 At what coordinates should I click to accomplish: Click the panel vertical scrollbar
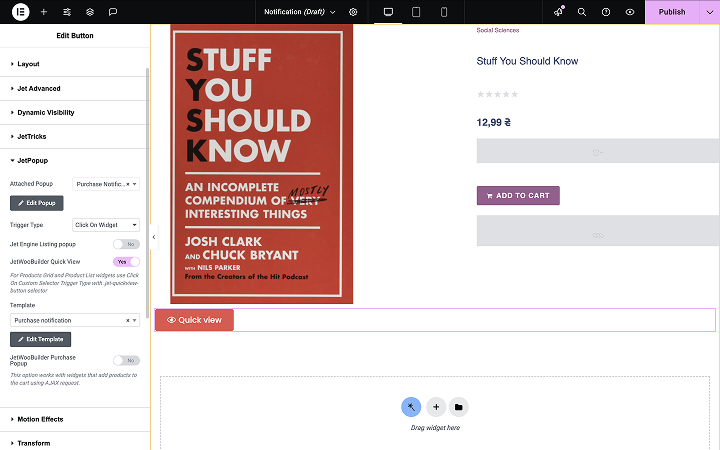[147, 193]
